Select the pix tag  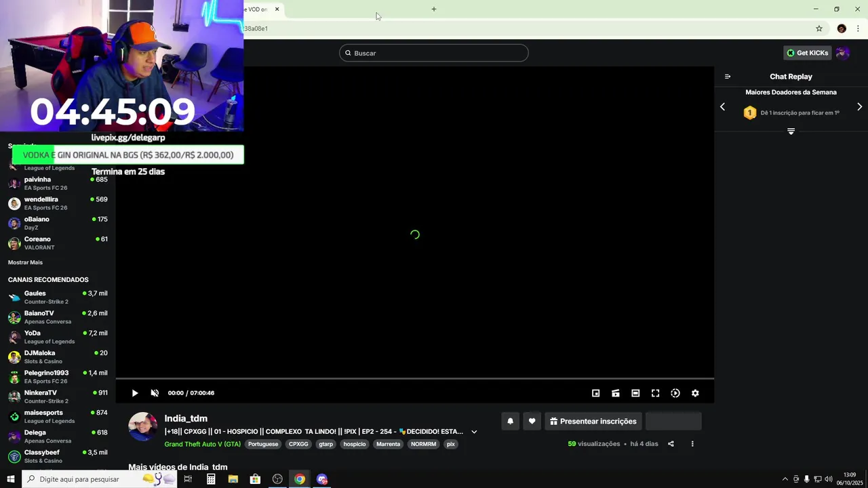[451, 444]
